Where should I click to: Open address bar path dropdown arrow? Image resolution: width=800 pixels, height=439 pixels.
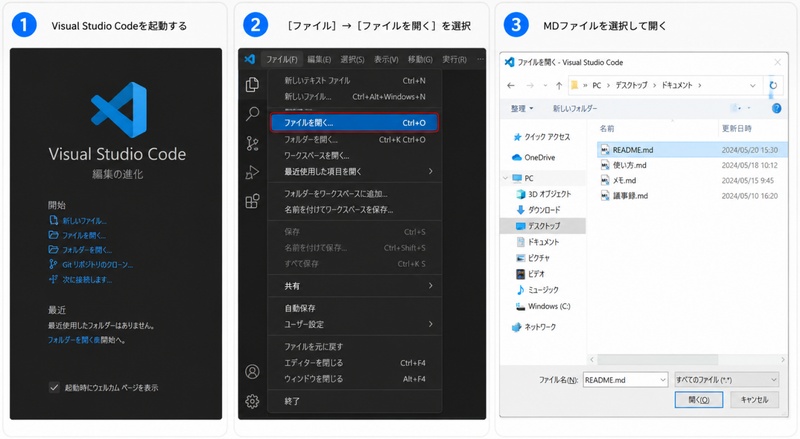[753, 85]
